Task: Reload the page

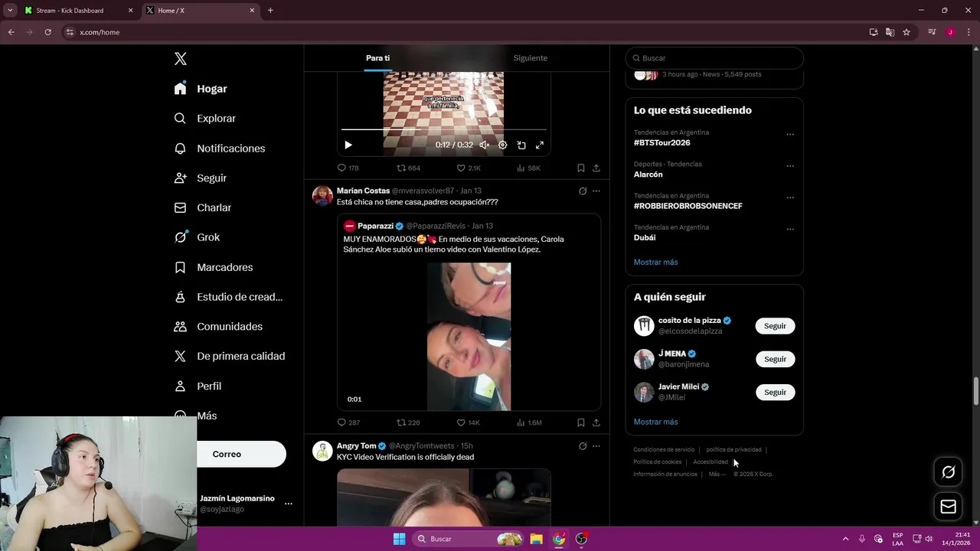Action: tap(47, 32)
